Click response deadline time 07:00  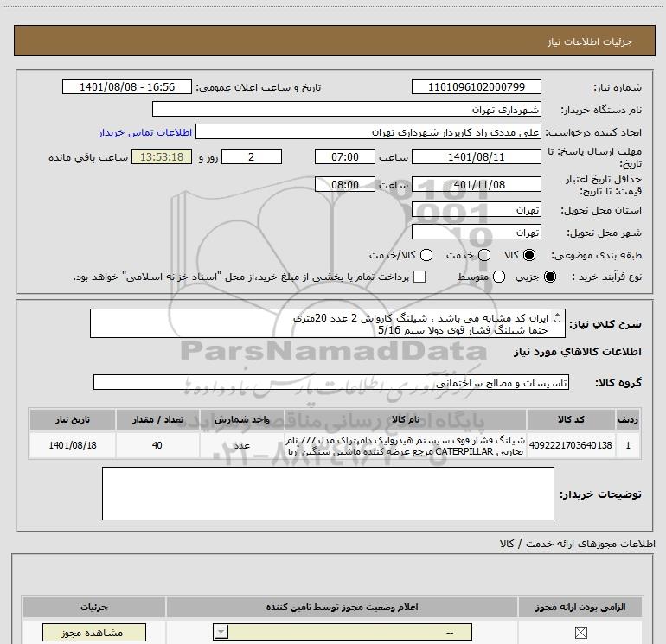pos(345,156)
